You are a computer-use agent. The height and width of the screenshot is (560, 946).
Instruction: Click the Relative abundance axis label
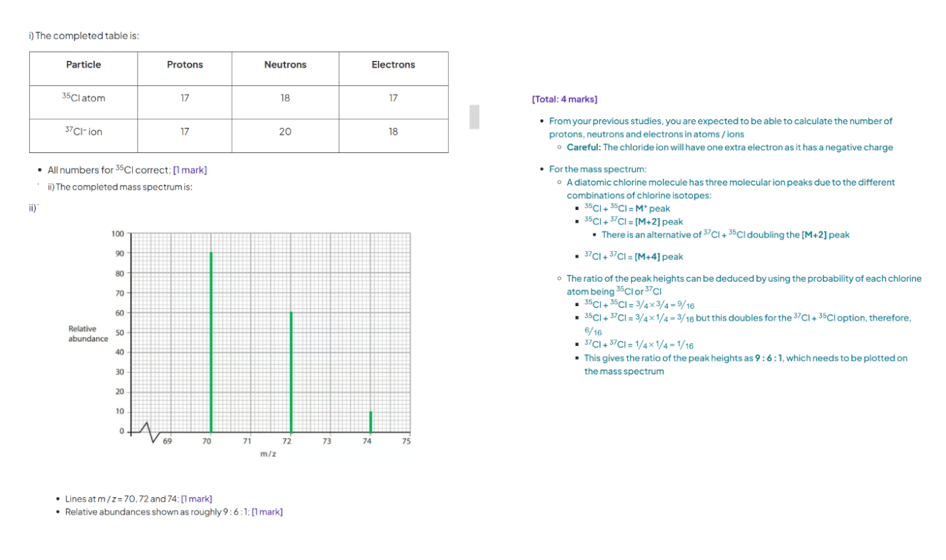pos(87,334)
